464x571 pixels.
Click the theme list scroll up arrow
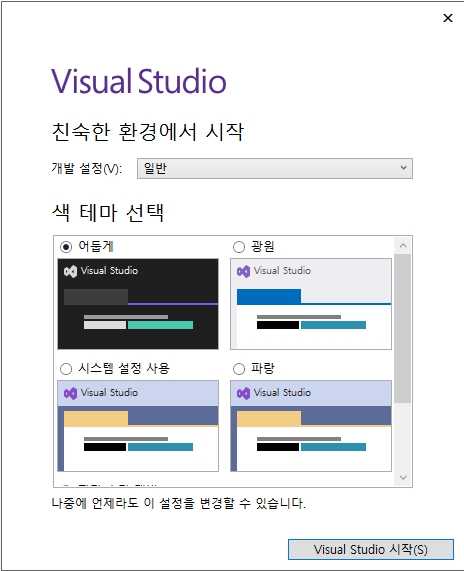click(x=403, y=245)
